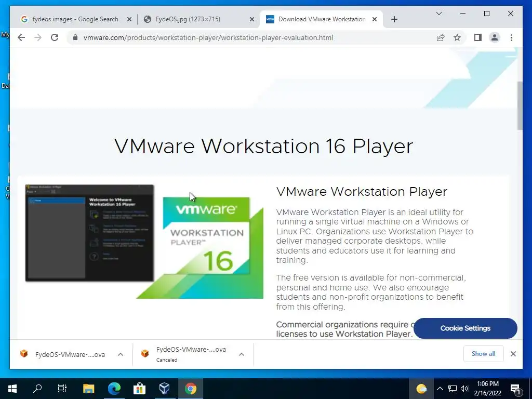532x399 pixels.
Task: Click the VMware Workstation 16 Player heading
Action: (x=263, y=146)
